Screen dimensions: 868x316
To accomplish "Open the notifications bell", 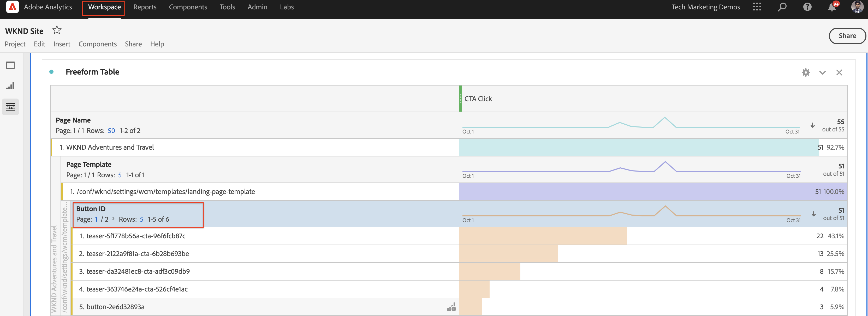I will [832, 7].
